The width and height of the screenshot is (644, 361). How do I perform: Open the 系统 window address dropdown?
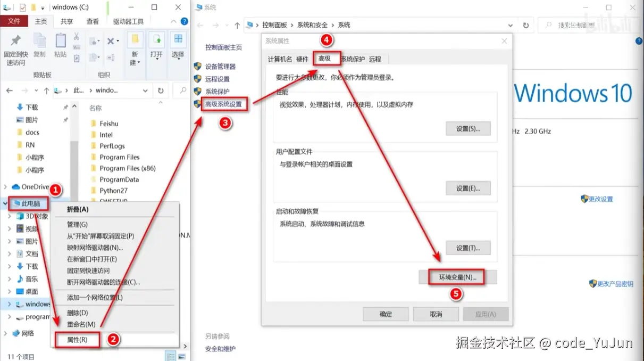511,25
